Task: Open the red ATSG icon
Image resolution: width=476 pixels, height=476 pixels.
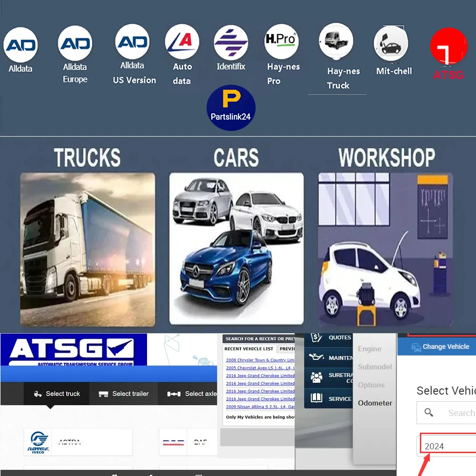Action: [448, 46]
